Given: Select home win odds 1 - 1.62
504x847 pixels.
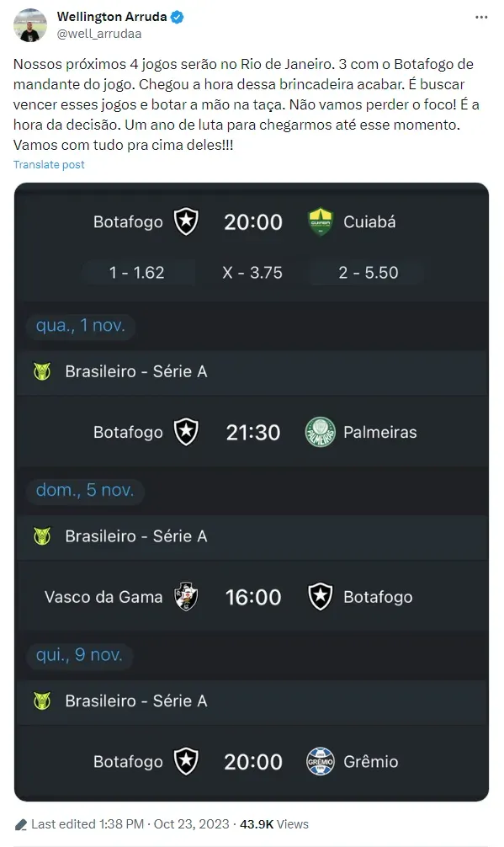Looking at the screenshot, I should (137, 273).
